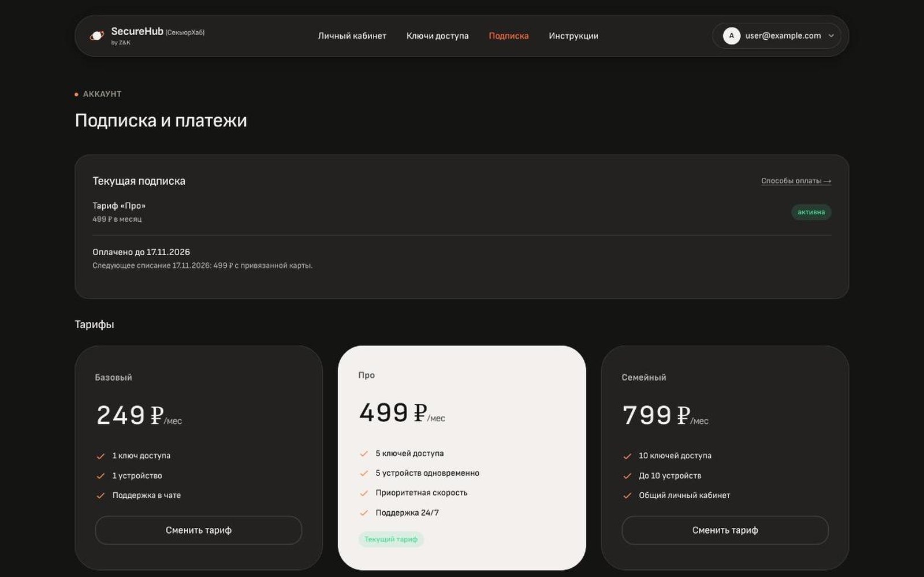Viewport: 924px width, 577px height.
Task: Click the checkmark beside "Общий личный кабинет"
Action: [x=627, y=496]
